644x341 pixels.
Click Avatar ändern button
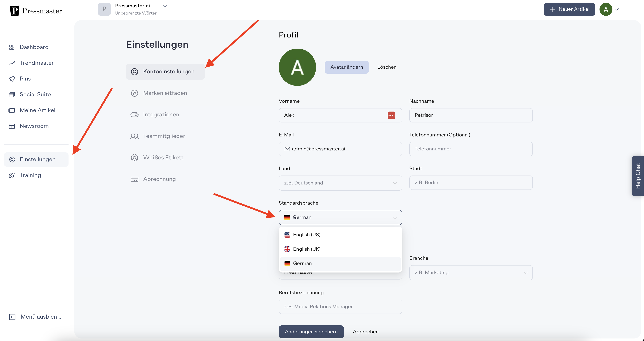click(347, 67)
